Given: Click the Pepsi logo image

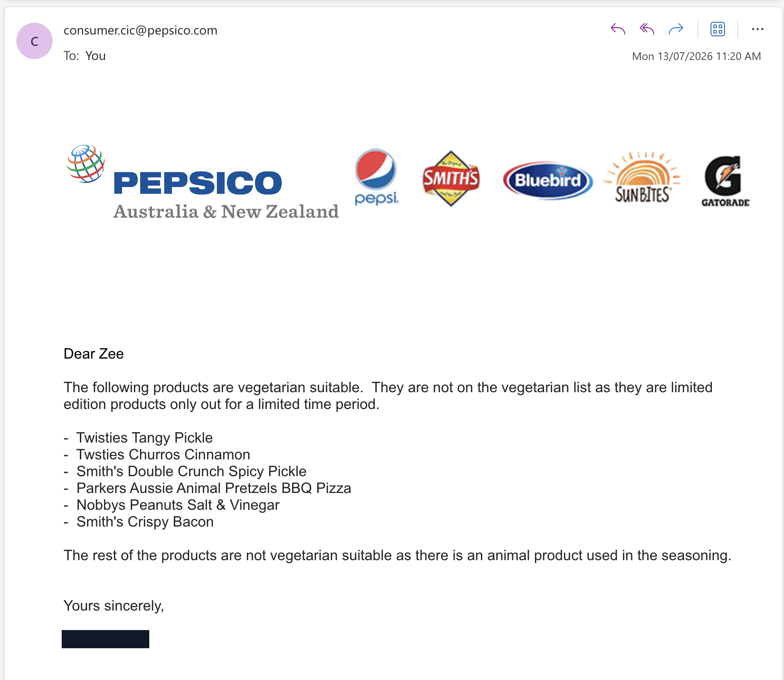Looking at the screenshot, I should (376, 177).
